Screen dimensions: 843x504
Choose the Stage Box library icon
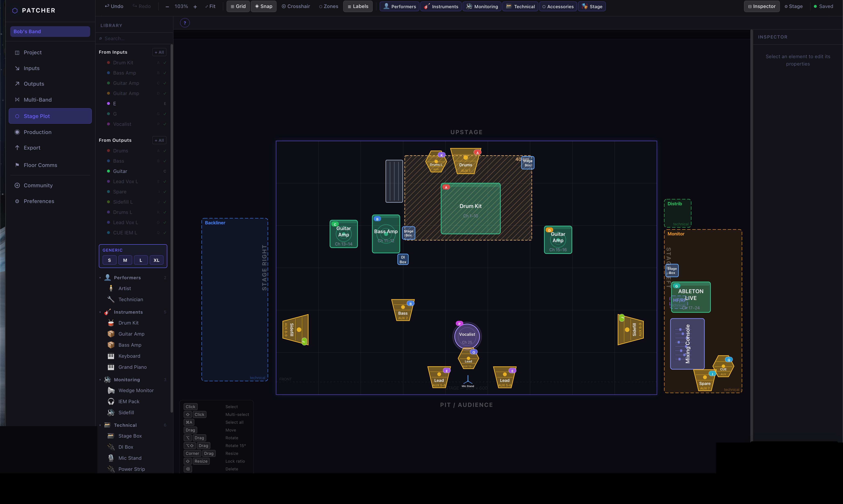(111, 436)
